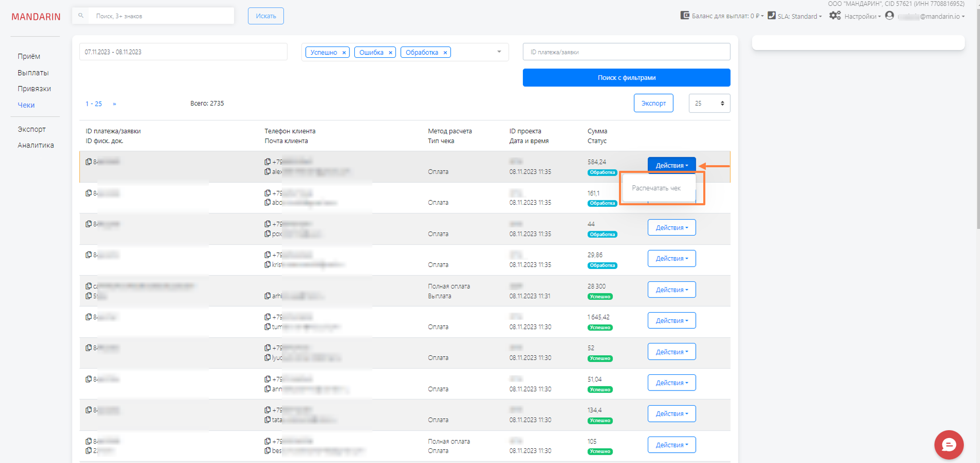Copy phone number of the 584,24 payment
Viewport: 980px width, 463px height.
[268, 162]
